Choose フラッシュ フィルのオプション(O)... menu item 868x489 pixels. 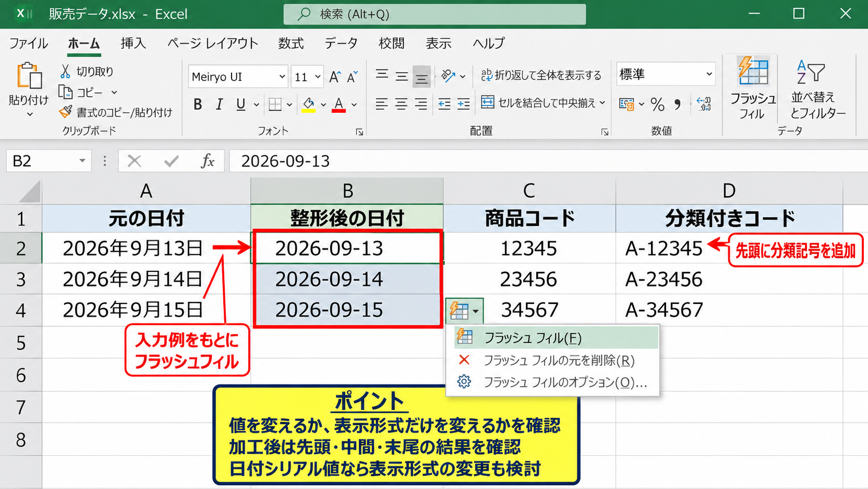point(552,382)
